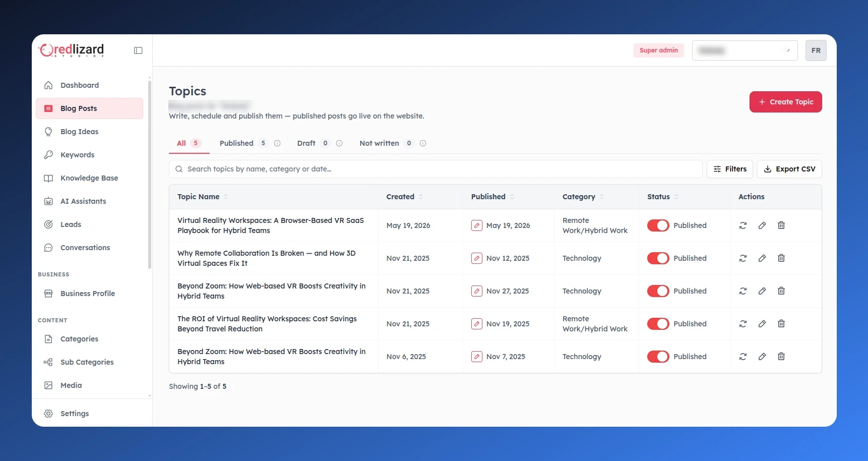Open Settings in the sidebar
Image resolution: width=868 pixels, height=461 pixels.
(x=89, y=414)
